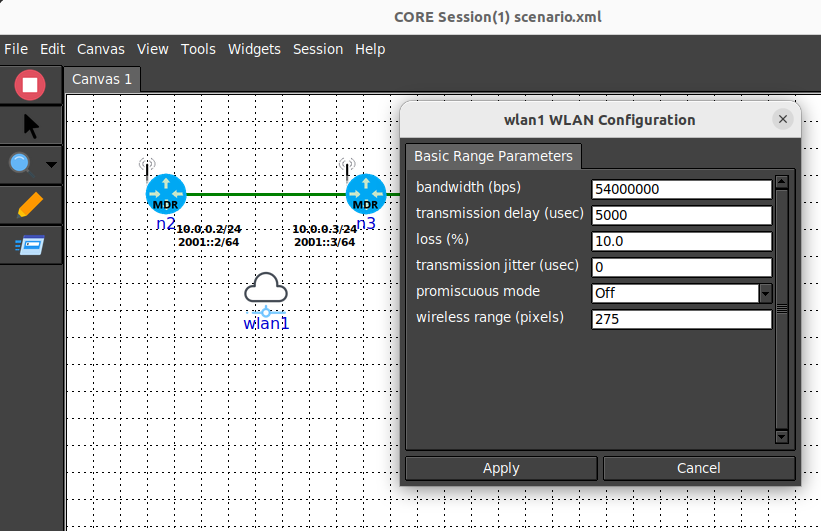Select the magnifier observer tool

coord(21,164)
